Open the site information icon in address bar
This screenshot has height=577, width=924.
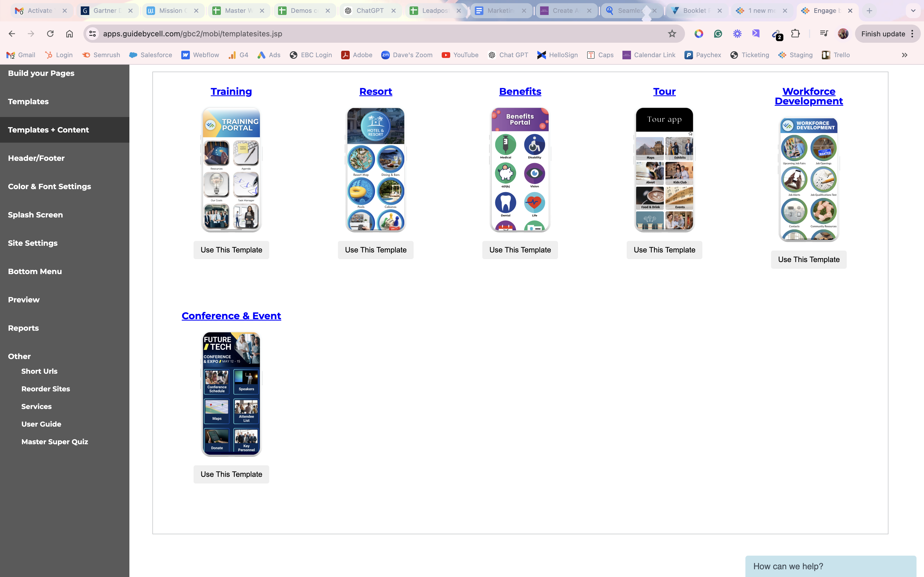pyautogui.click(x=93, y=34)
